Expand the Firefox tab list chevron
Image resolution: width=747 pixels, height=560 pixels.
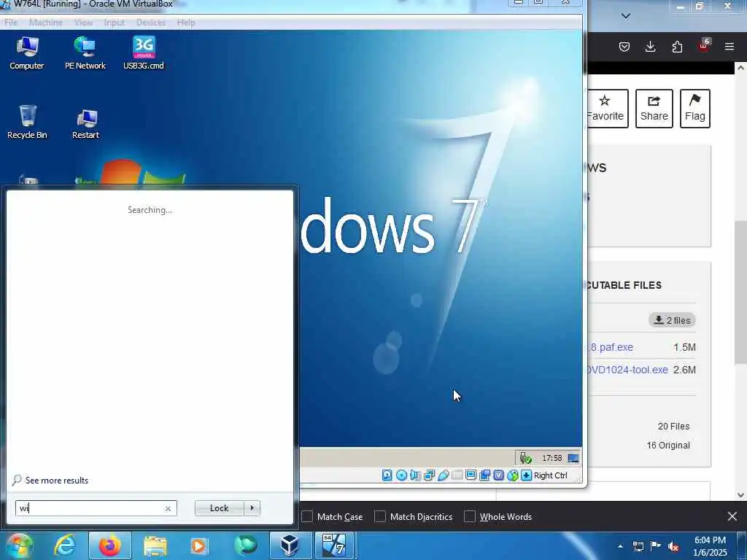pos(626,16)
